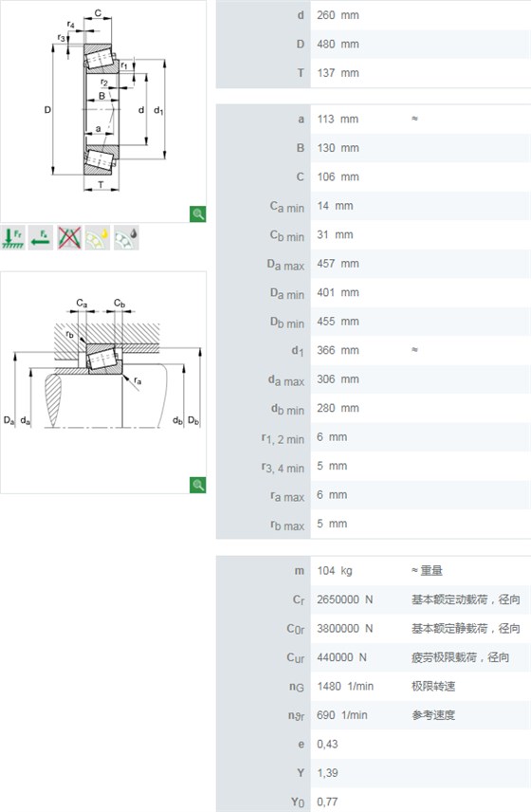The height and width of the screenshot is (812, 531).
Task: Magnify the bearing cross-section drawing
Action: coord(197,213)
